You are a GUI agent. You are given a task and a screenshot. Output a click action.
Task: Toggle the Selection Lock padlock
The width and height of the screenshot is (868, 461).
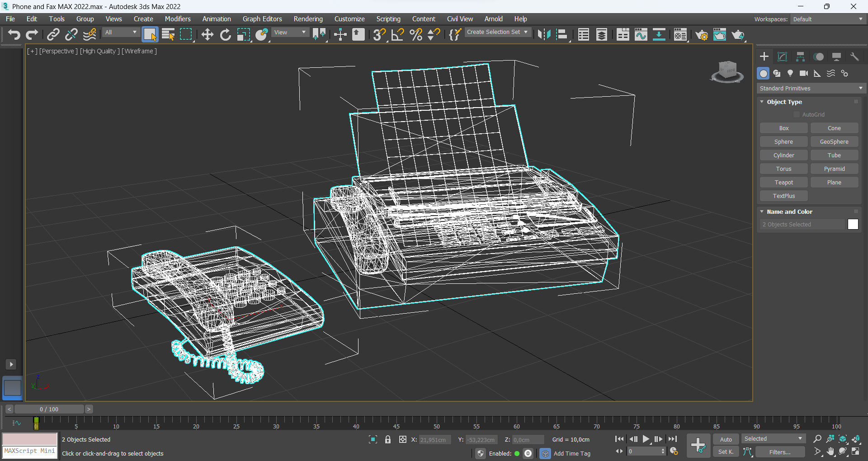point(388,439)
